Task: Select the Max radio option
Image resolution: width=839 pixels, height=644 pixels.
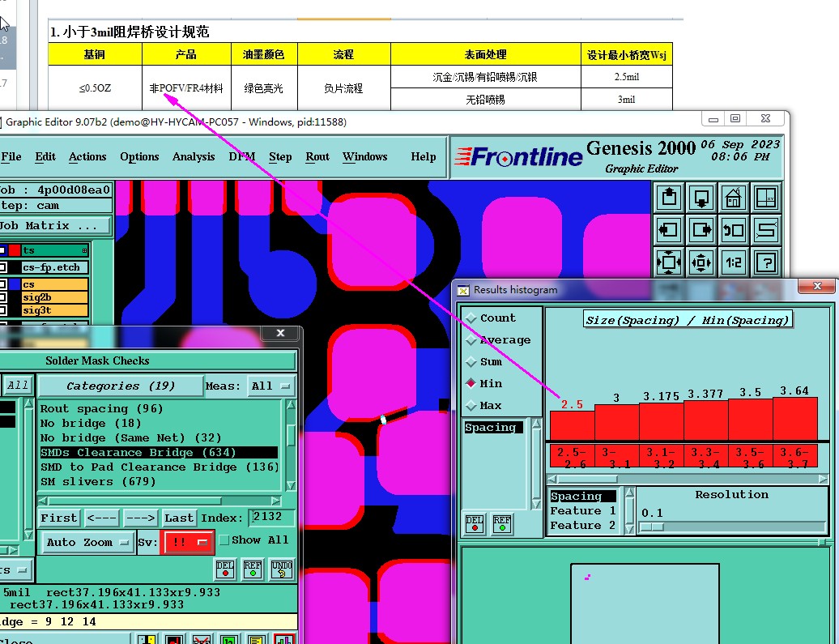Action: 471,405
